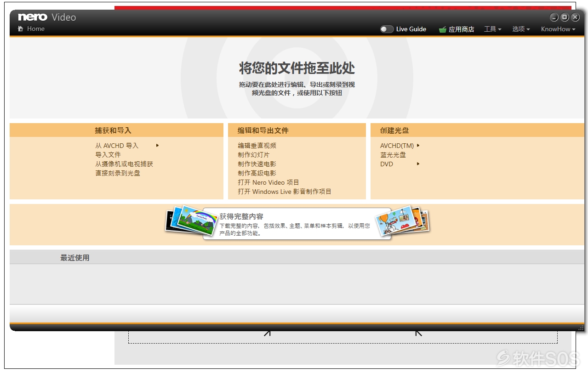Open the 选项 menu
Viewport: 588px width, 373px height.
(521, 29)
